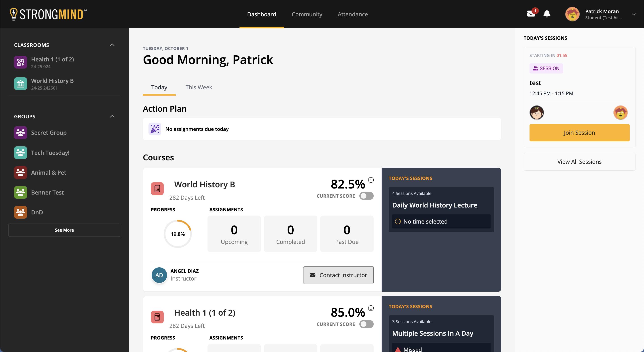Click the Health 1 classroom icon in sidebar
Viewport: 644px width, 352px height.
20,62
